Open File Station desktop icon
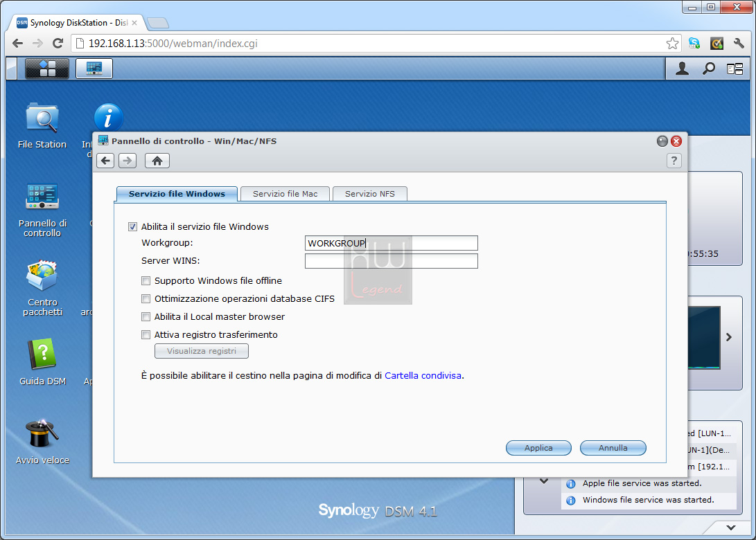 click(42, 126)
